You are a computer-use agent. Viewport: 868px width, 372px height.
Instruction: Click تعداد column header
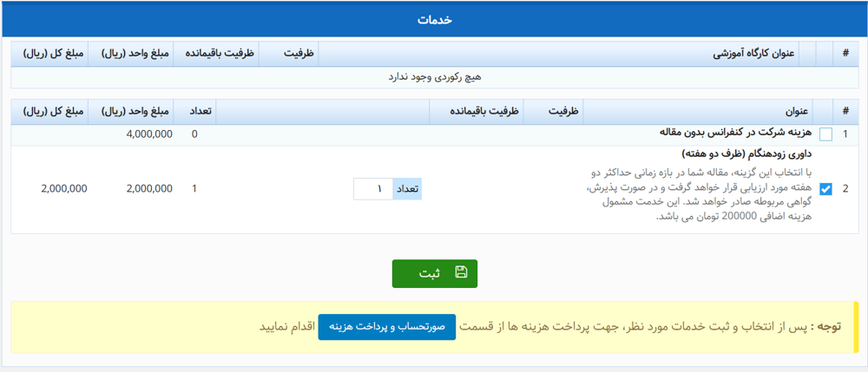[194, 111]
